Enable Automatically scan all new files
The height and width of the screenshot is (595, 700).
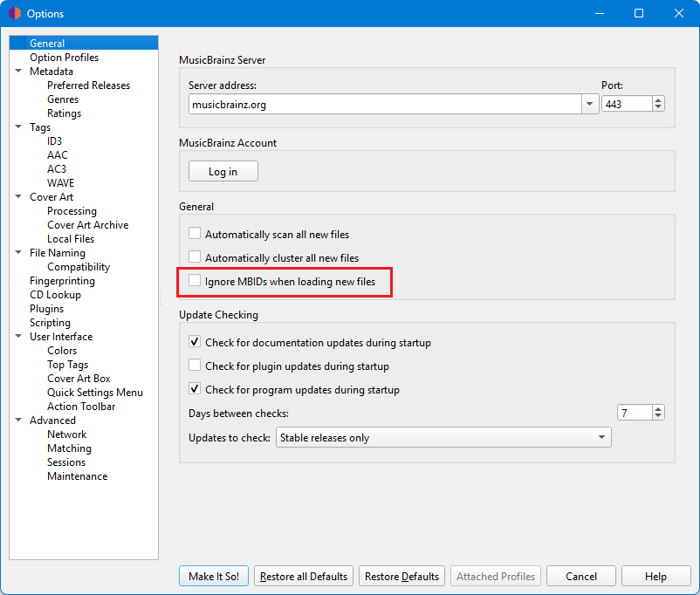click(195, 234)
